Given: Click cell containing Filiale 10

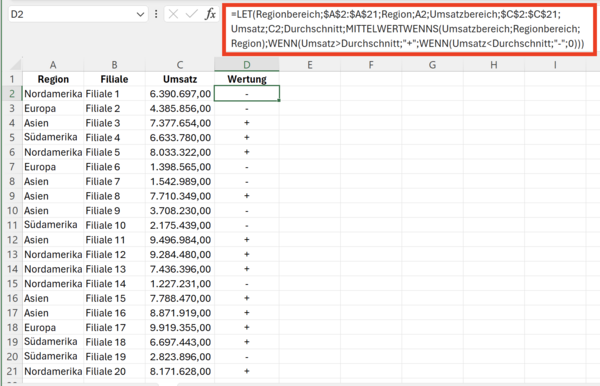Looking at the screenshot, I should pos(114,225).
